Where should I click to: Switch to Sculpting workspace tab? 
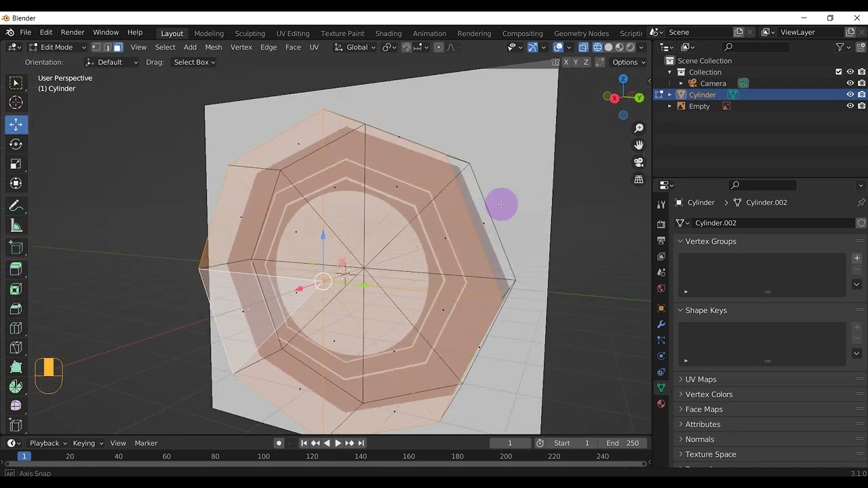click(250, 33)
